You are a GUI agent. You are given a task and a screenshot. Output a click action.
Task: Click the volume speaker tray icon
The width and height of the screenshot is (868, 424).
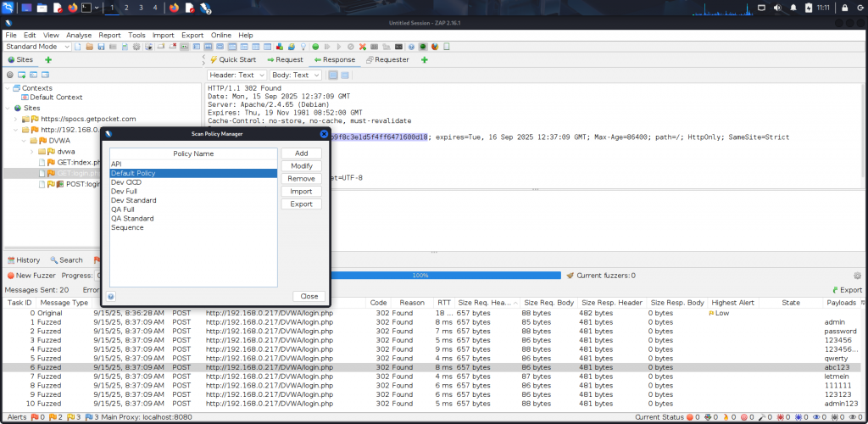click(x=777, y=8)
